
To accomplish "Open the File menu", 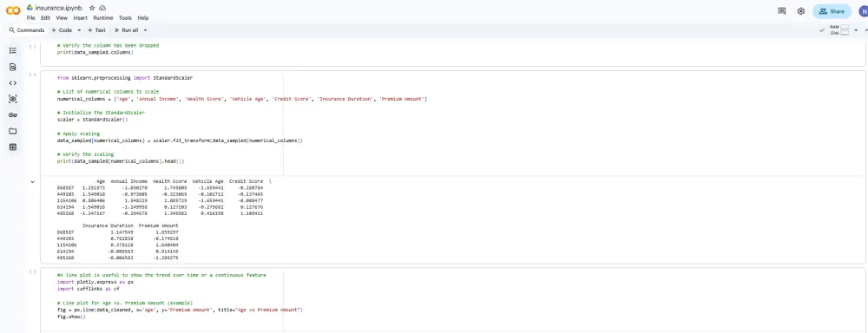I will pos(30,17).
